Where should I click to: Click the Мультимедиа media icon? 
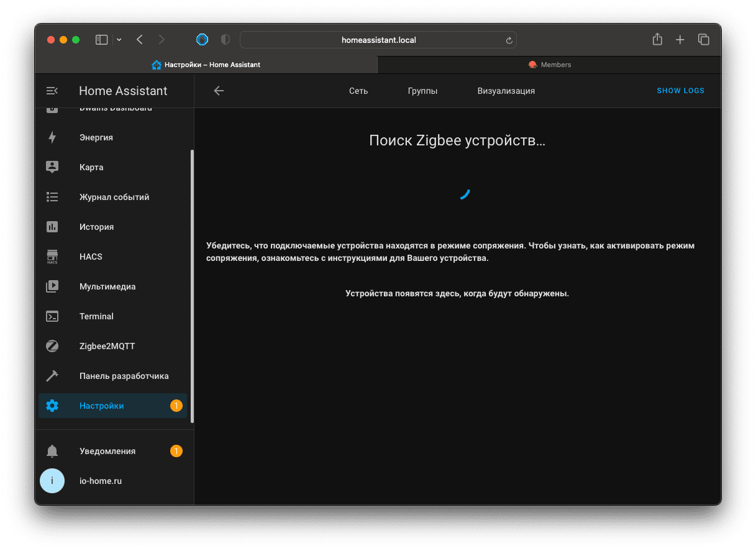(52, 286)
